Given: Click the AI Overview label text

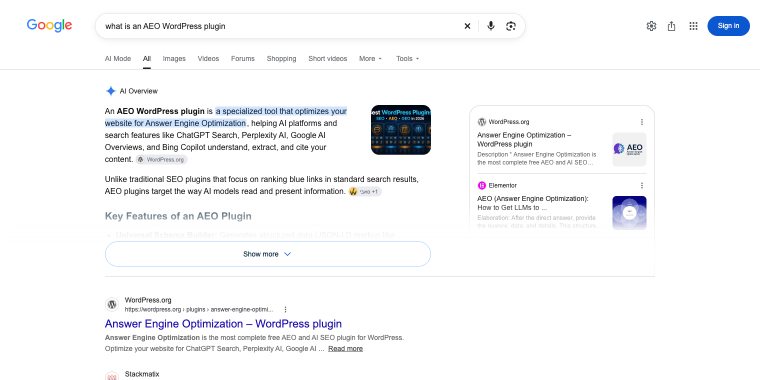Looking at the screenshot, I should [139, 91].
